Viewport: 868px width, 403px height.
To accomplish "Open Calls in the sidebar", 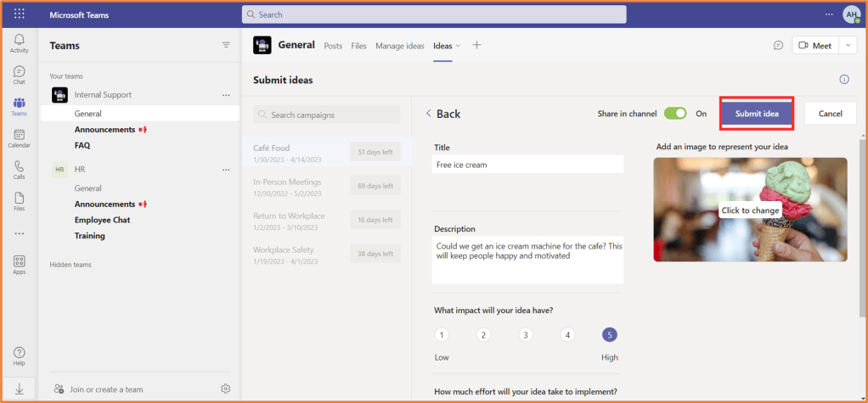I will [19, 170].
